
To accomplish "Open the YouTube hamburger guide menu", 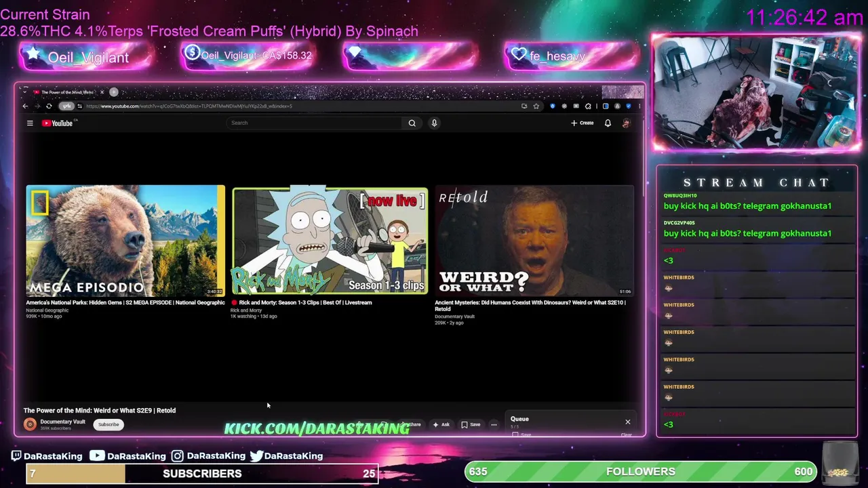I will 30,123.
